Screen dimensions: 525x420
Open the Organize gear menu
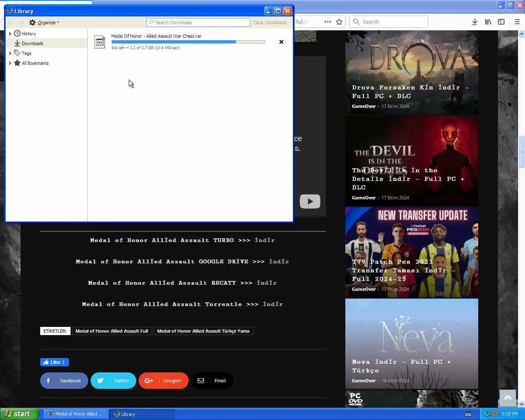pos(44,23)
